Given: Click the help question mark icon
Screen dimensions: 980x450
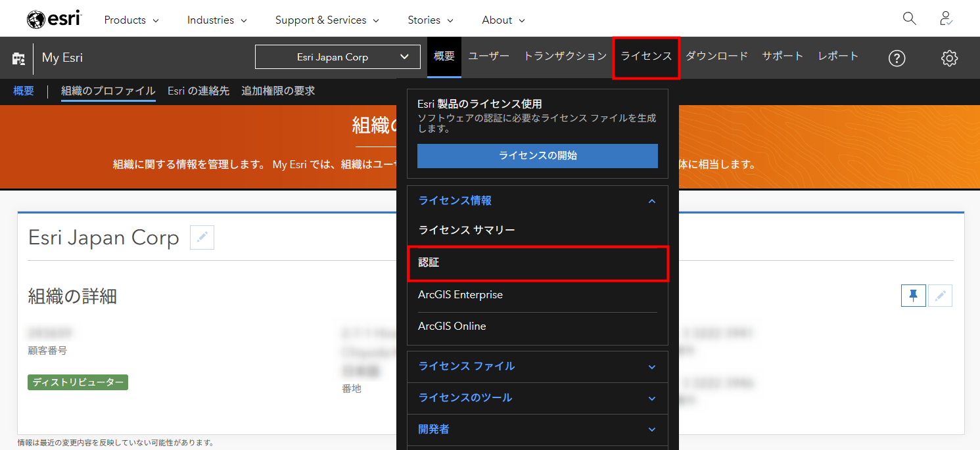Looking at the screenshot, I should tap(897, 58).
